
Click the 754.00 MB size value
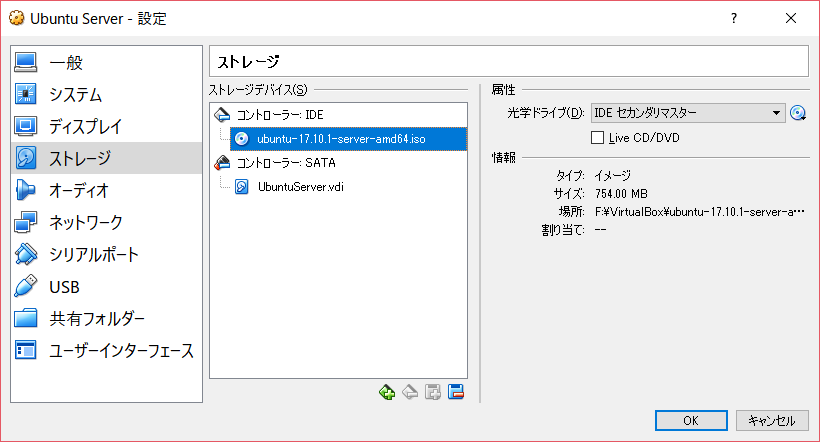621,194
